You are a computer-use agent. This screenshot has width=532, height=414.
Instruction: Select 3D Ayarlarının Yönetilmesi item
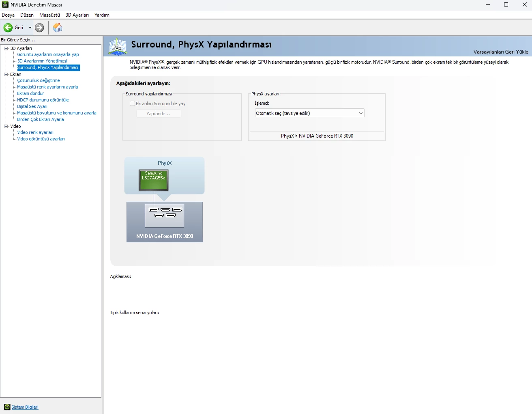(x=42, y=61)
